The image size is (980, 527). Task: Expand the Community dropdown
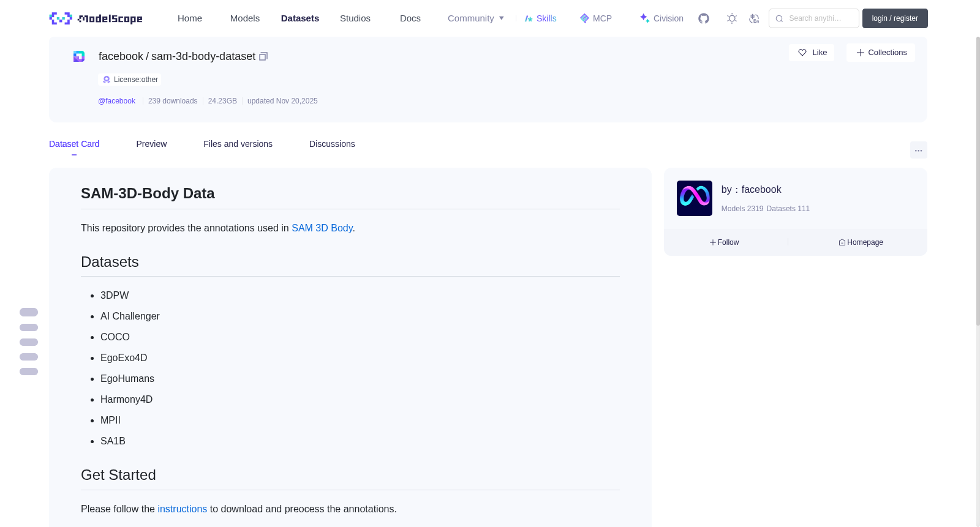pos(476,18)
